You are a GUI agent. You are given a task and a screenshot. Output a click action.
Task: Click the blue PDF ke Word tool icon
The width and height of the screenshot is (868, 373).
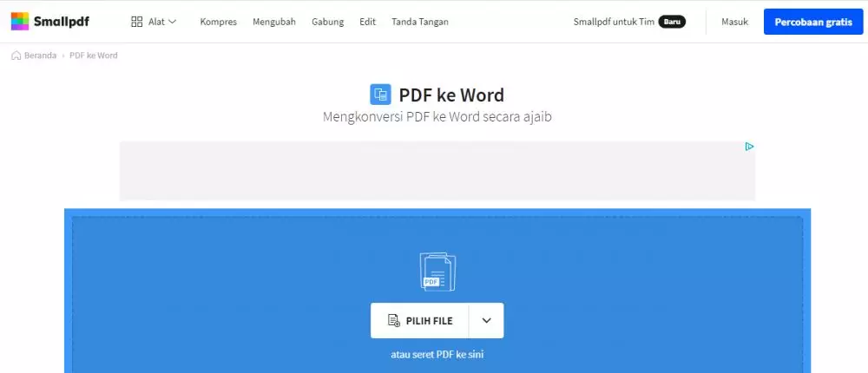click(x=380, y=95)
